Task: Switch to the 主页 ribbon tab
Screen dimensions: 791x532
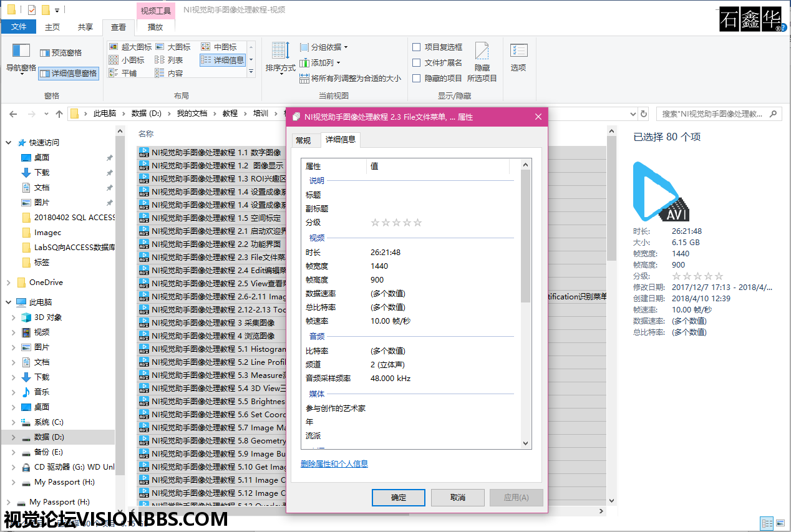Action: pyautogui.click(x=52, y=27)
